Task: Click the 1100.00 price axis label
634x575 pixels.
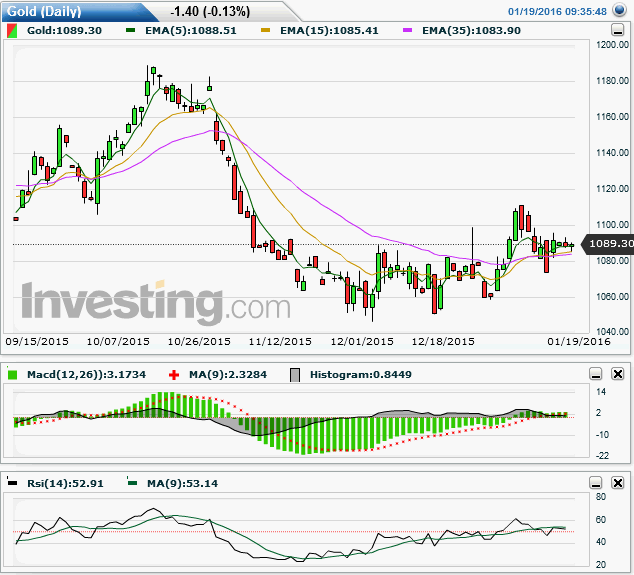Action: [613, 224]
